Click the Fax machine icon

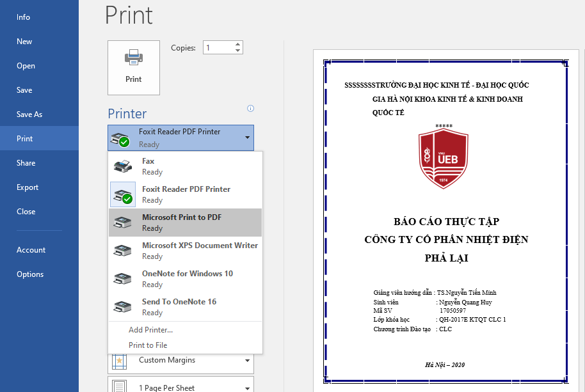pos(123,166)
